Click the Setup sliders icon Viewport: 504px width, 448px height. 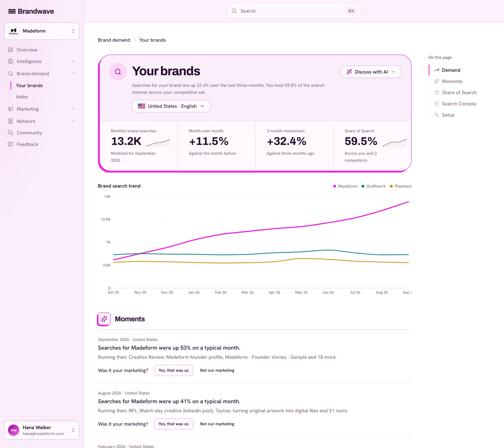coord(437,115)
